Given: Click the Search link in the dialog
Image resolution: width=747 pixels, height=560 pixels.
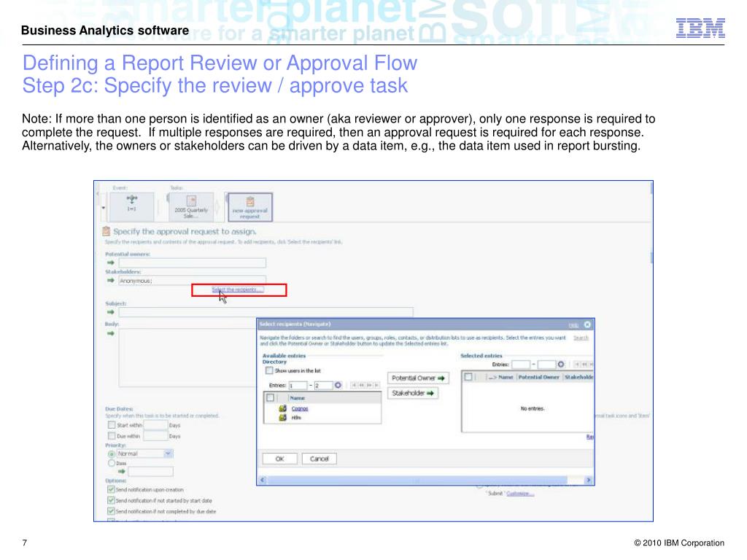Looking at the screenshot, I should coord(581,338).
